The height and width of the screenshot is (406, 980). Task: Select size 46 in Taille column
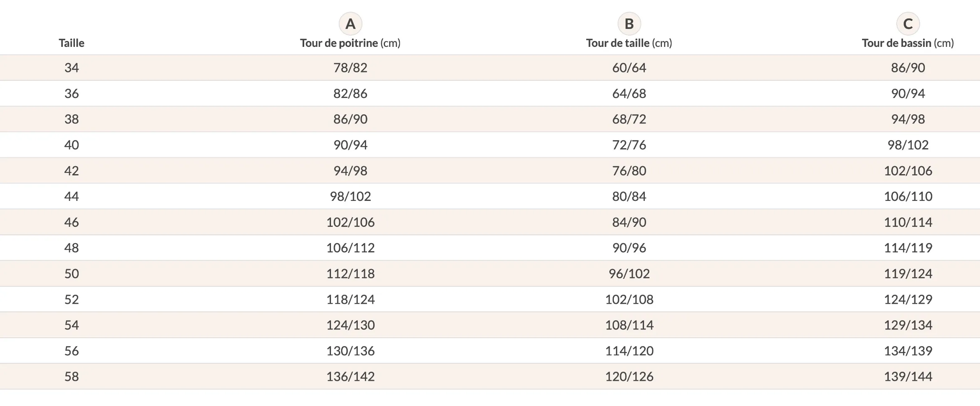click(x=72, y=222)
